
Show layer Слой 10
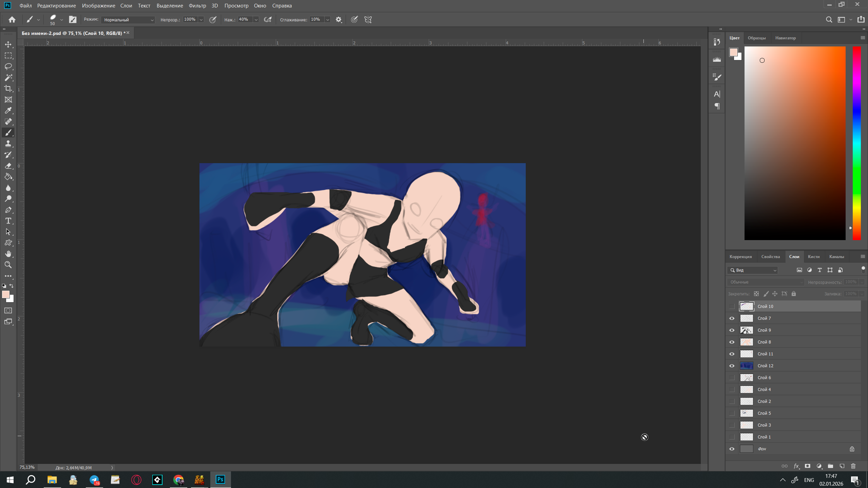(732, 306)
